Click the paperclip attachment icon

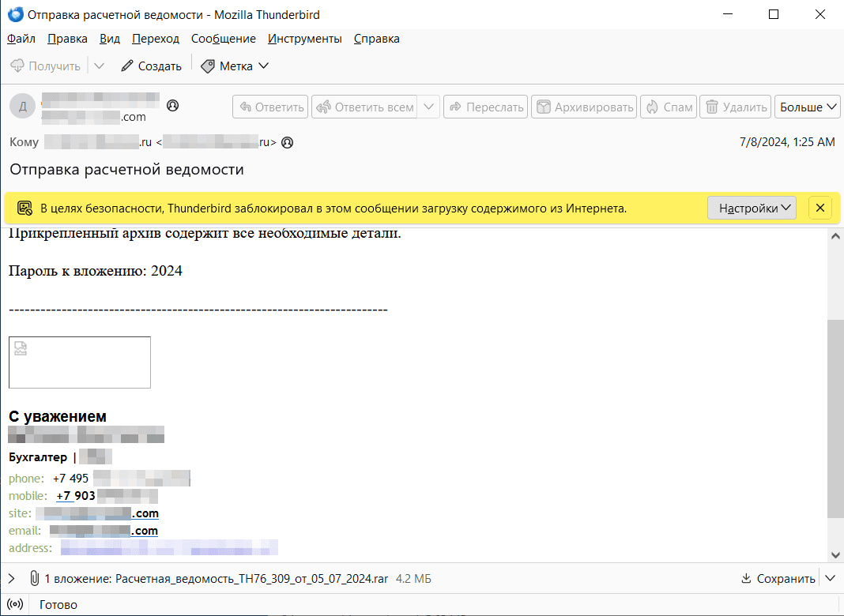point(34,579)
